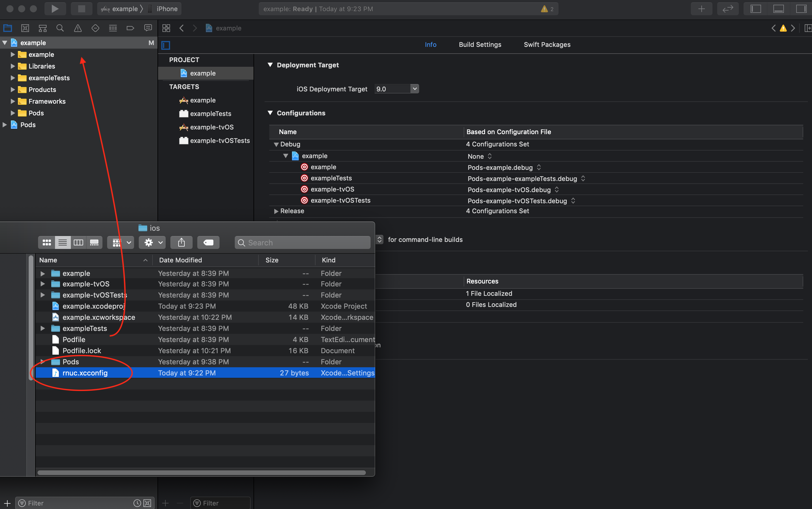812x509 pixels.
Task: Open the Source Control navigator icon
Action: click(25, 28)
